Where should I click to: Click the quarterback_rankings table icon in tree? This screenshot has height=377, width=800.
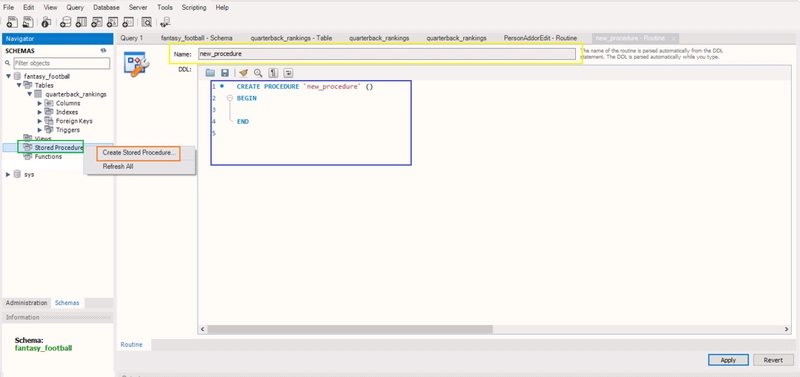[x=38, y=94]
